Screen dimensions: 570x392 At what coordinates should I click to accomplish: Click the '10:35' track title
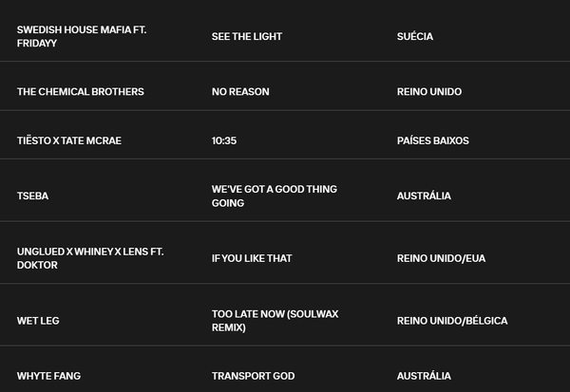[x=224, y=140]
